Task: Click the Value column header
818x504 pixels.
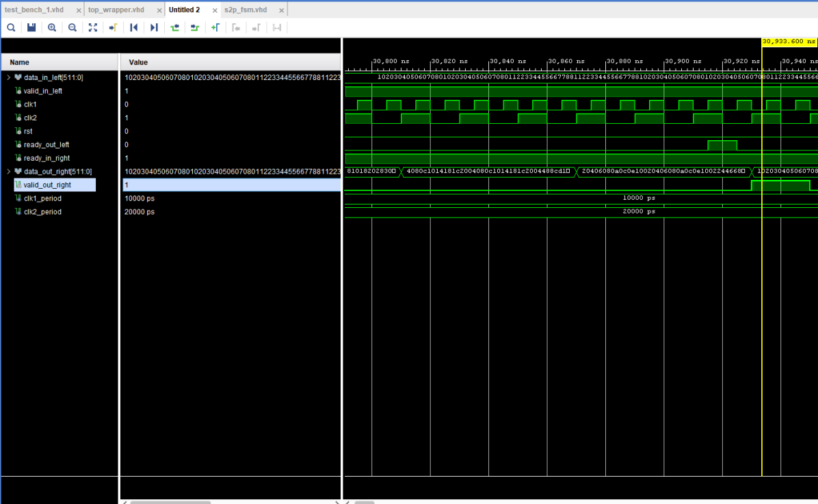Action: pos(230,62)
